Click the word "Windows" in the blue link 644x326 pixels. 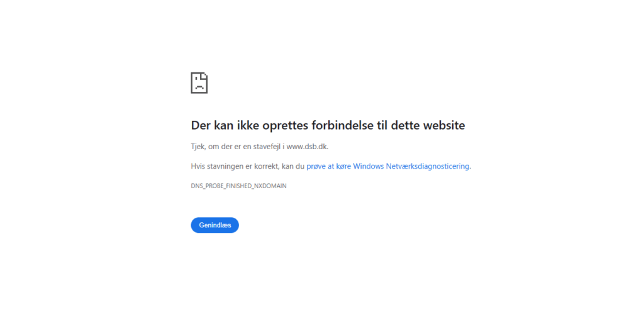pos(369,167)
